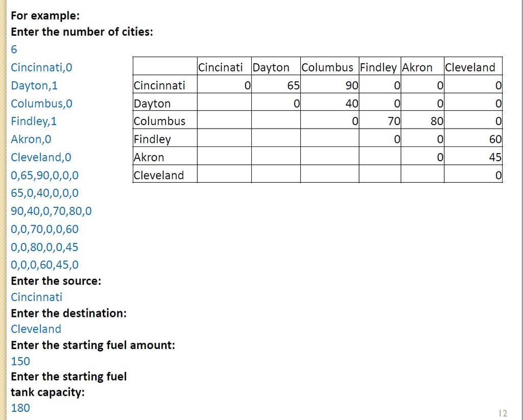Click the number of cities value 6
The image size is (523, 420).
click(x=14, y=50)
